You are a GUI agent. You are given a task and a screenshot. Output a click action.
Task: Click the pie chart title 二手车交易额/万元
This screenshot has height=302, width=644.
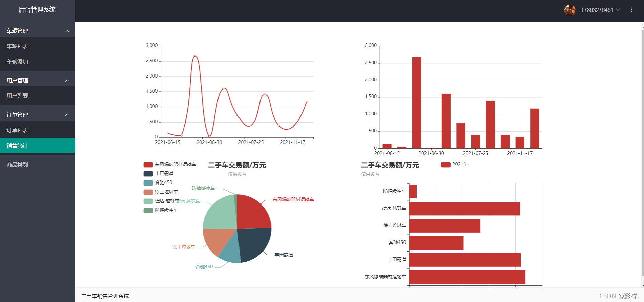pos(237,165)
